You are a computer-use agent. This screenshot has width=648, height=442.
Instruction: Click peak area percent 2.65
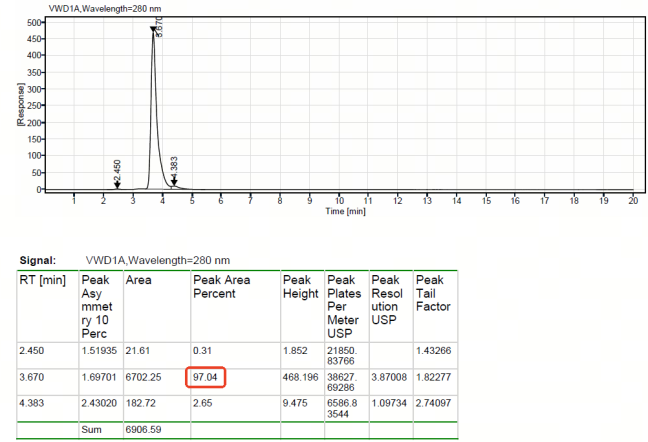pos(202,403)
